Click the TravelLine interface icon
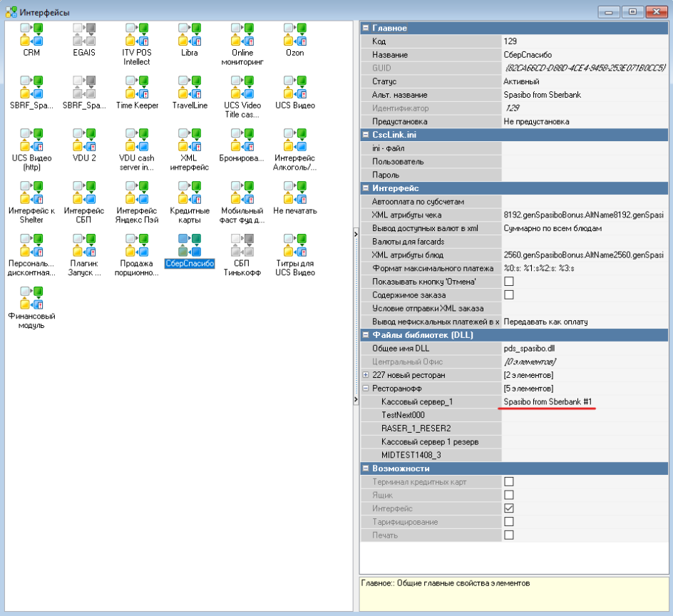The image size is (673, 616). pyautogui.click(x=190, y=88)
